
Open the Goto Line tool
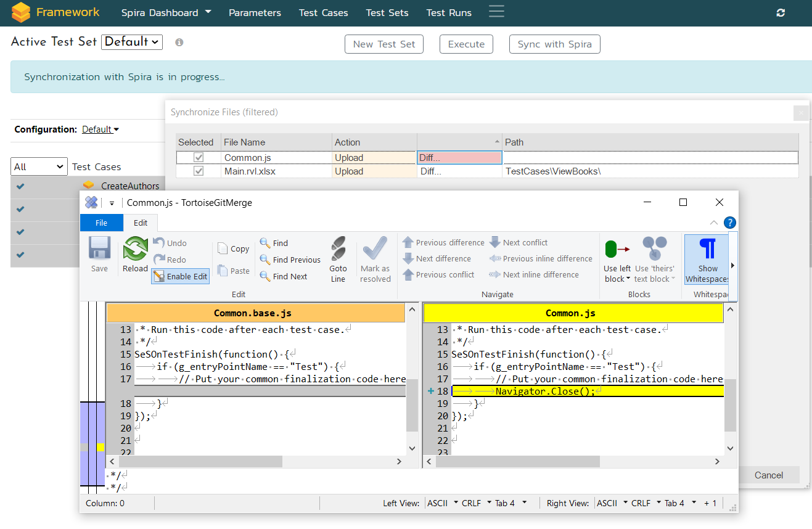338,250
